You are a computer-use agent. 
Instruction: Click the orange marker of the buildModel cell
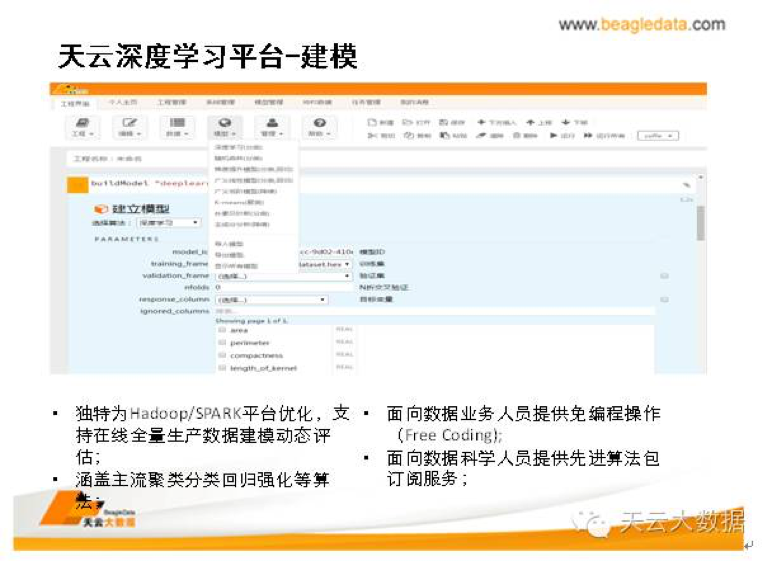(77, 185)
